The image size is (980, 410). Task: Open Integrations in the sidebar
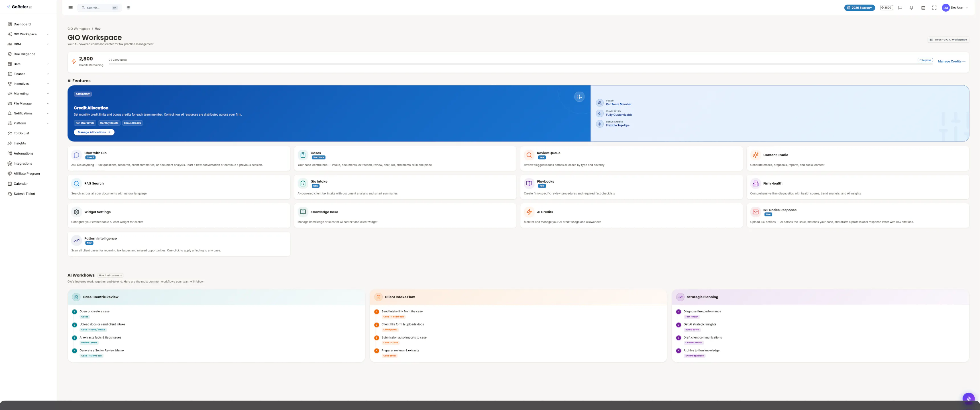(28, 163)
